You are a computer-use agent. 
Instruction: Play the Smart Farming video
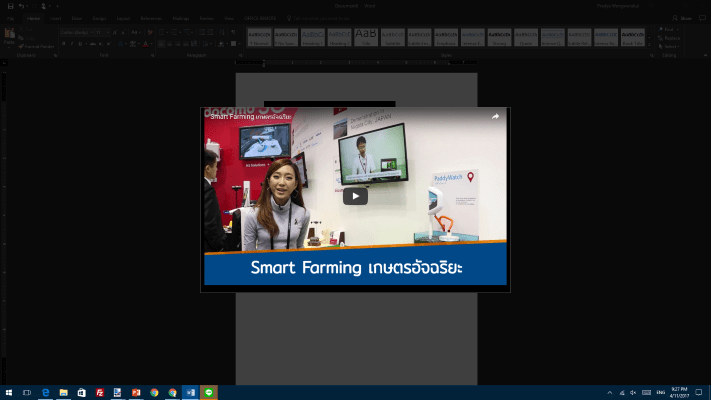pyautogui.click(x=355, y=196)
